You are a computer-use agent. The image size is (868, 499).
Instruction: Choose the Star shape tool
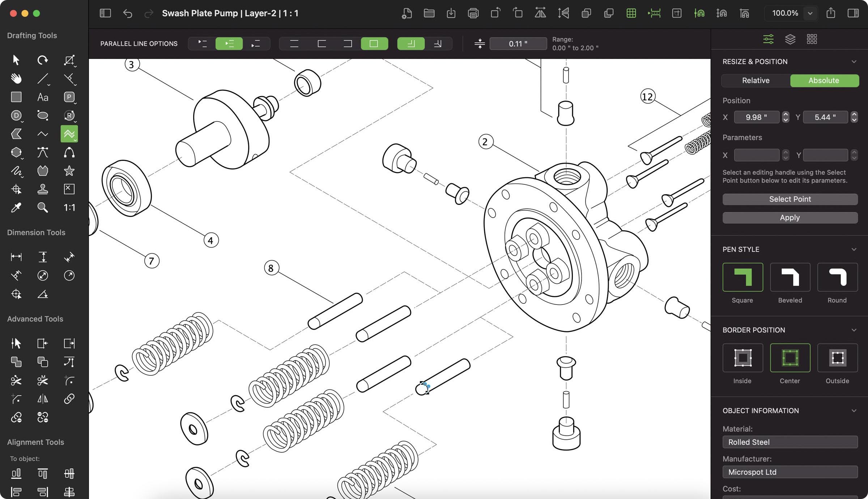69,171
